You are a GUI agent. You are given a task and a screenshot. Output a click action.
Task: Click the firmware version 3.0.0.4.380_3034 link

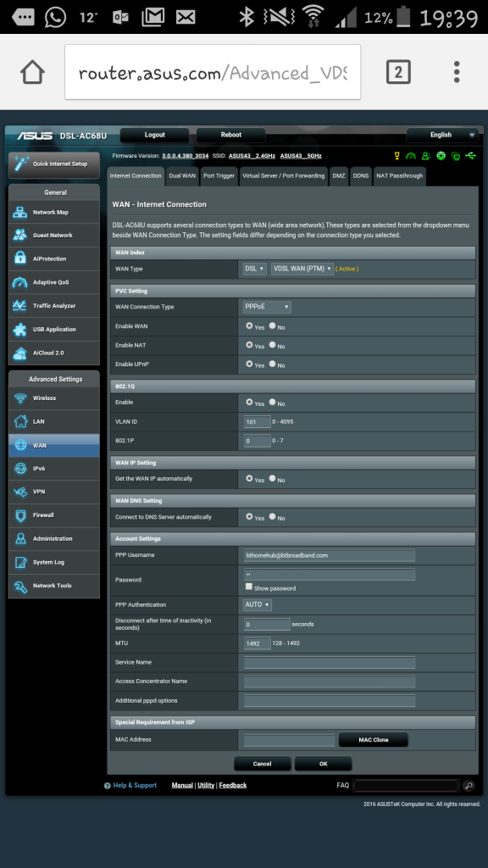(x=186, y=156)
